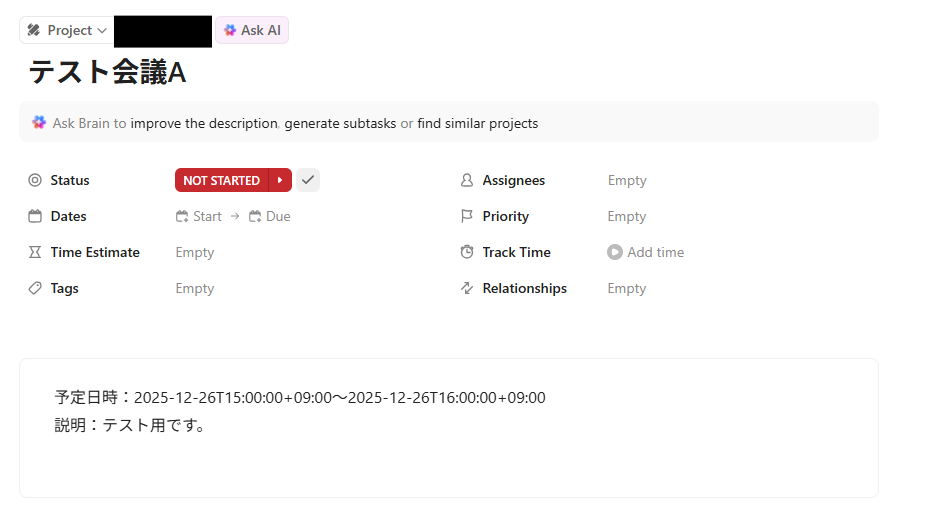The width and height of the screenshot is (930, 516).
Task: Click the Relationships arrows icon
Action: (x=467, y=288)
